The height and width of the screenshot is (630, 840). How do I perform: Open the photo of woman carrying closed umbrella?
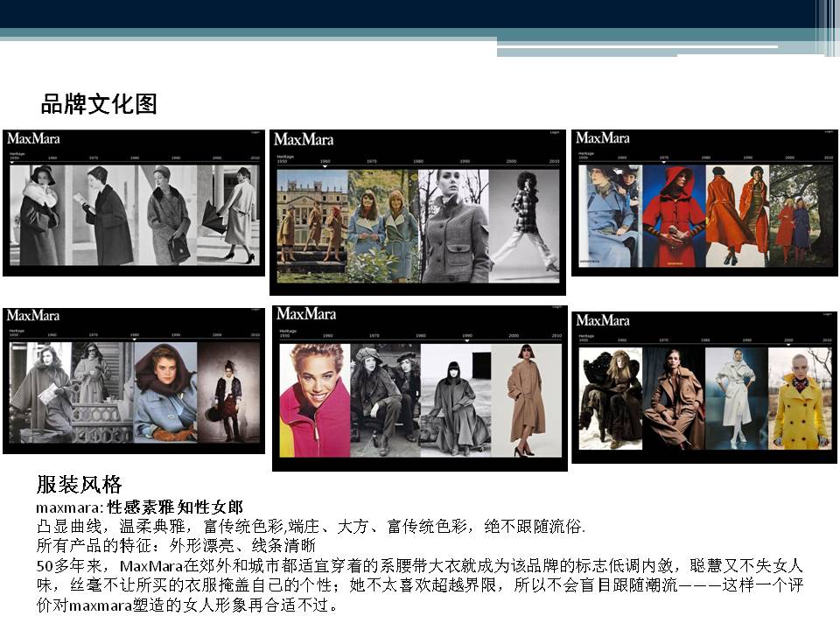pyautogui.click(x=228, y=215)
